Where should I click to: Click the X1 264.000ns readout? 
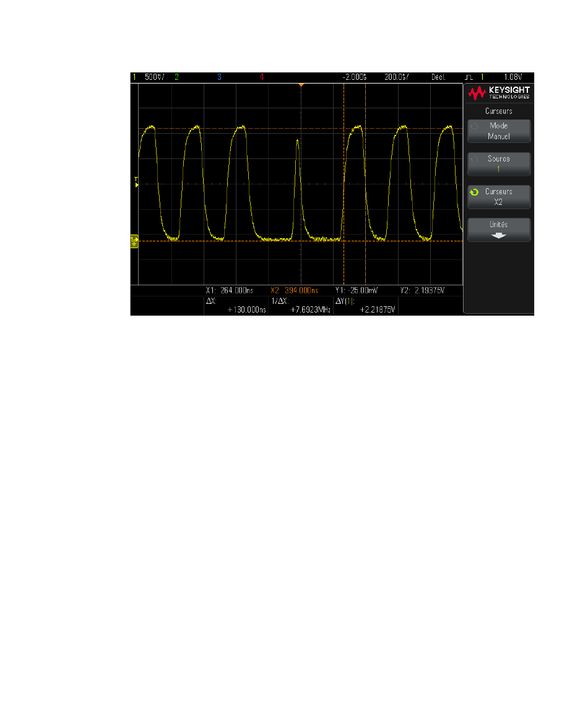click(230, 291)
